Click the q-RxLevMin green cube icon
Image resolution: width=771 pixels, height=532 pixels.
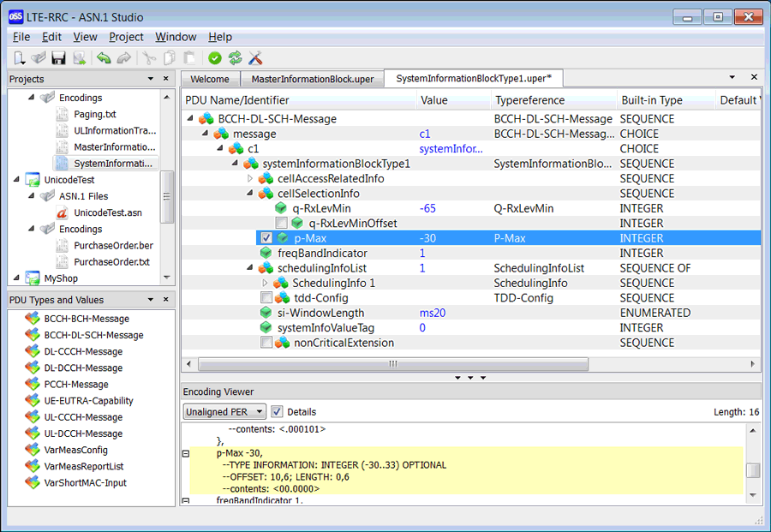click(281, 208)
